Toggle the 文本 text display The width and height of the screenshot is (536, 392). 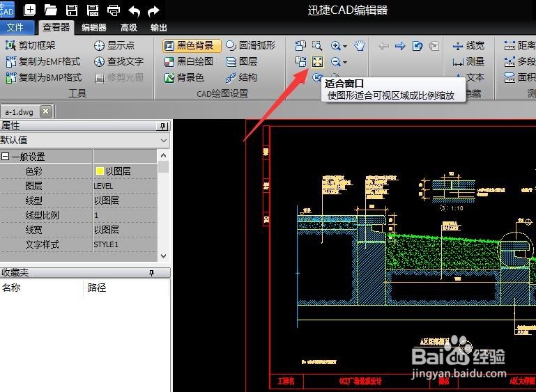click(x=468, y=77)
